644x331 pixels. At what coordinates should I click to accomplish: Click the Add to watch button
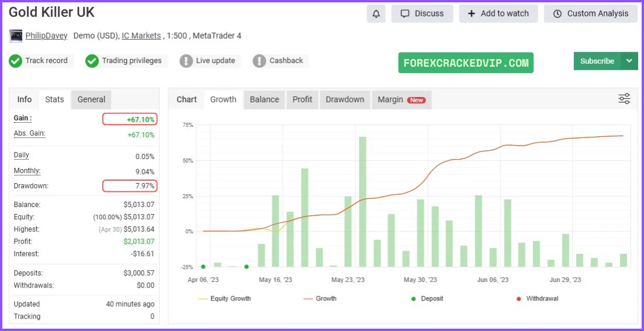[x=498, y=13]
